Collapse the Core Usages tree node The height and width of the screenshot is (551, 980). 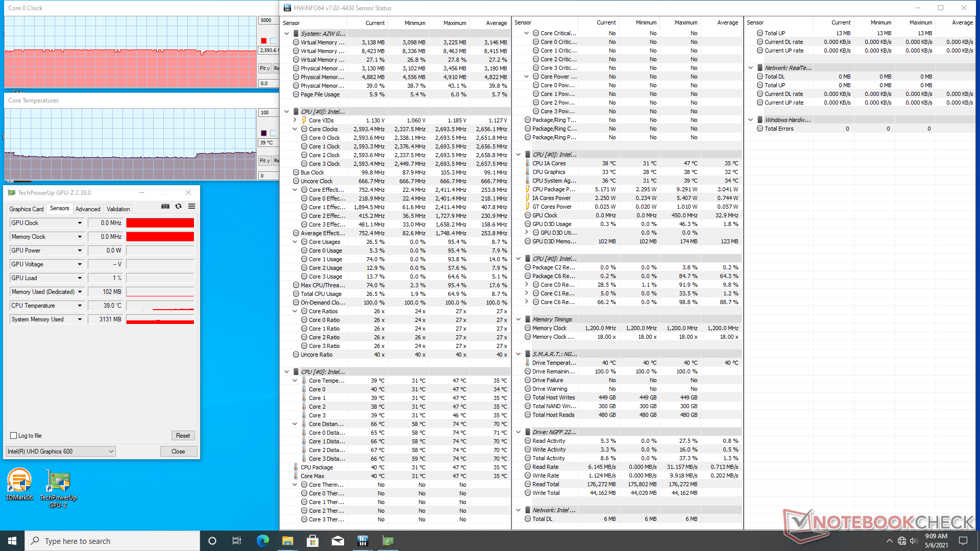[x=295, y=242]
